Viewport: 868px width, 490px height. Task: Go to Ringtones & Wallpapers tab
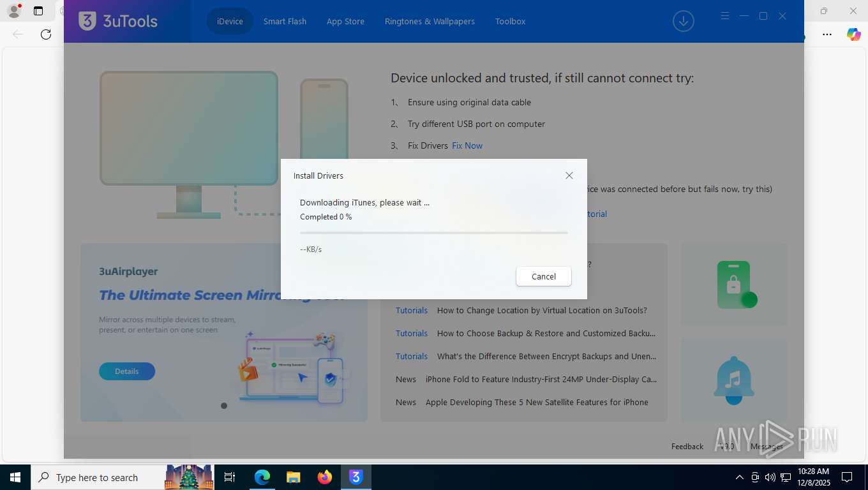pyautogui.click(x=430, y=21)
